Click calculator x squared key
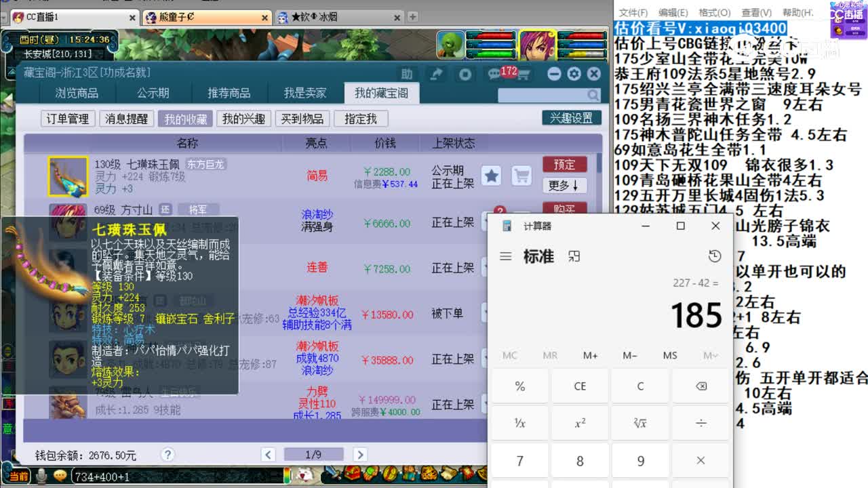Image resolution: width=868 pixels, height=488 pixels. (x=580, y=423)
